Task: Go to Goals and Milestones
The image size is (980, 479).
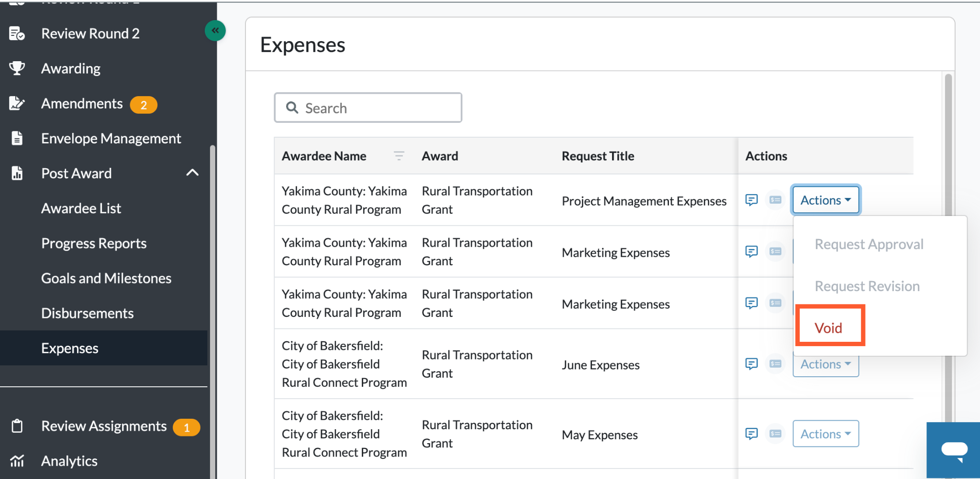Action: click(106, 278)
